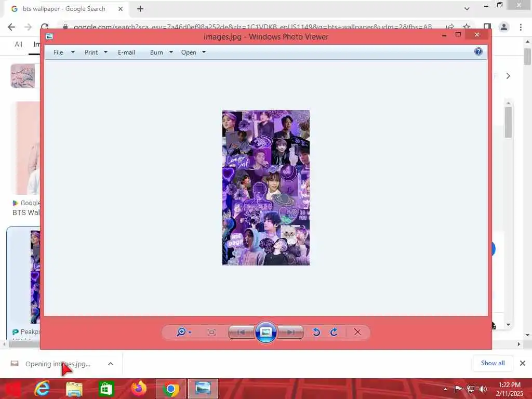Viewport: 532px width, 399px height.
Task: Select the All tab in Google Search
Action: click(x=18, y=45)
